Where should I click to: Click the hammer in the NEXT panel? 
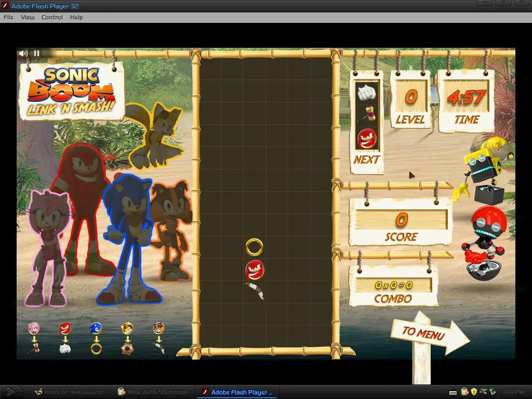click(367, 114)
